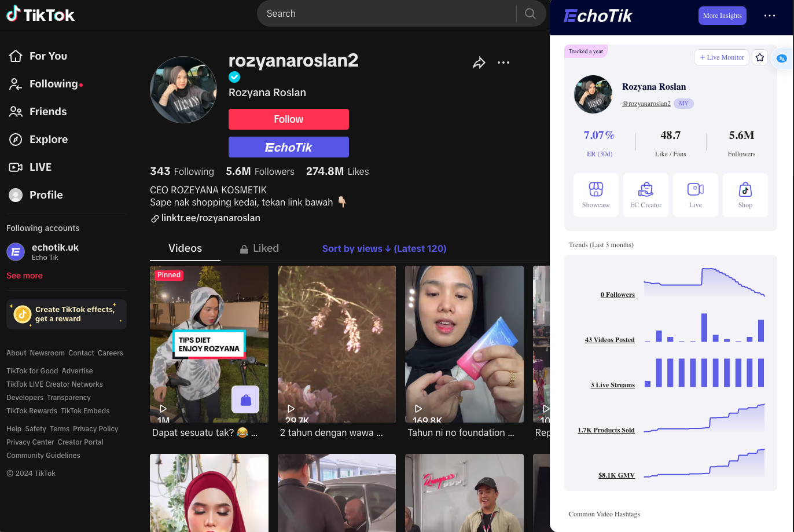Click 1.7K Products Sold link

(x=606, y=430)
